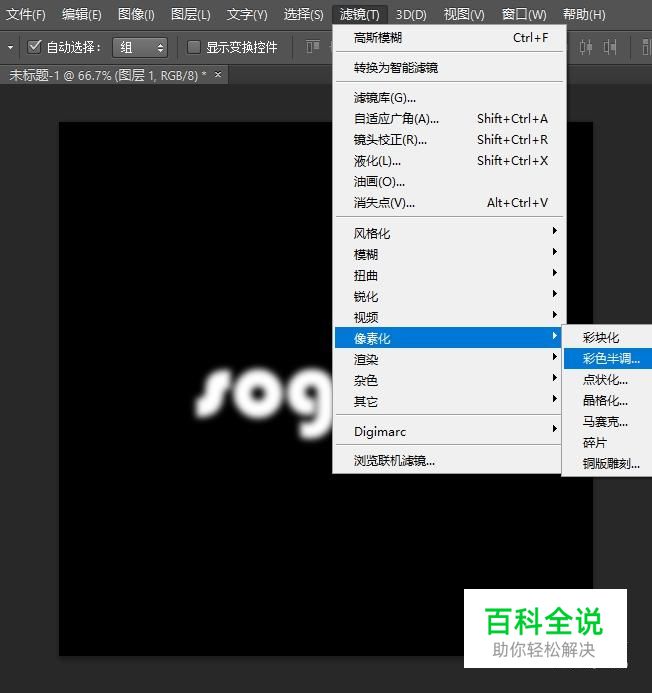Click the distribute right edges icon
The width and height of the screenshot is (652, 693).
pyautogui.click(x=610, y=47)
